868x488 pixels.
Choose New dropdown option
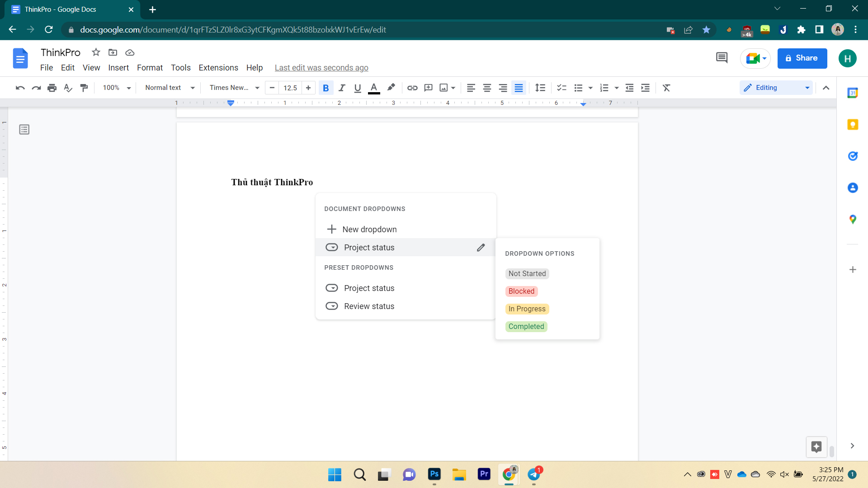(x=406, y=229)
